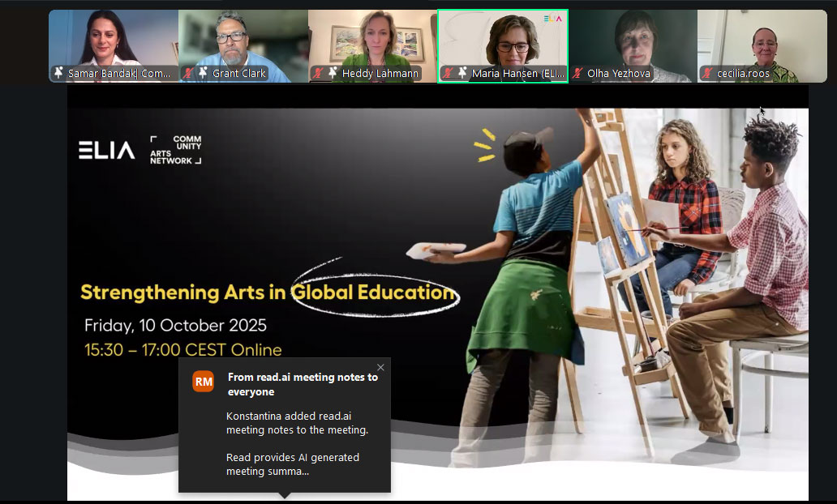The image size is (837, 504).
Task: Select Olha Yezhova's video thumbnail
Action: [x=633, y=41]
